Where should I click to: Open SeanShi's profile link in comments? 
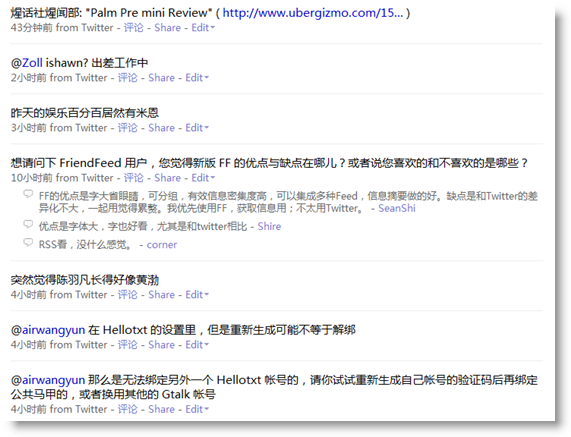coord(397,208)
